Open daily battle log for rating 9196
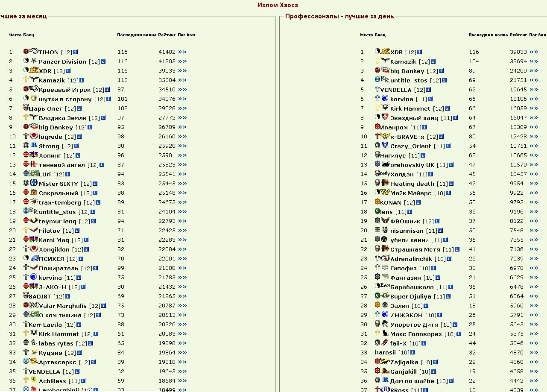The image size is (547, 392). (534, 212)
